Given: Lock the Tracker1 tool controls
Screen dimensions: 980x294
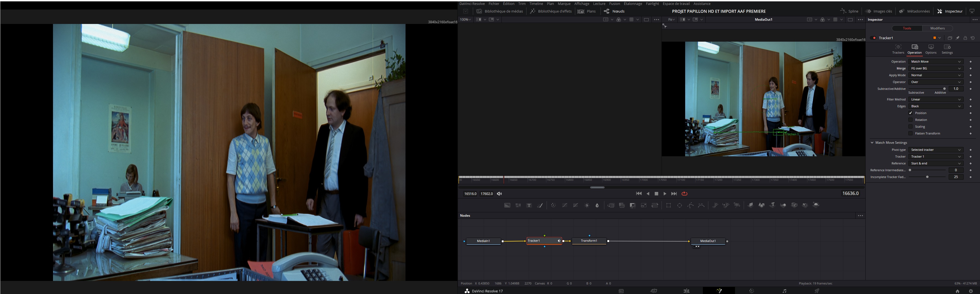Looking at the screenshot, I should (x=965, y=38).
